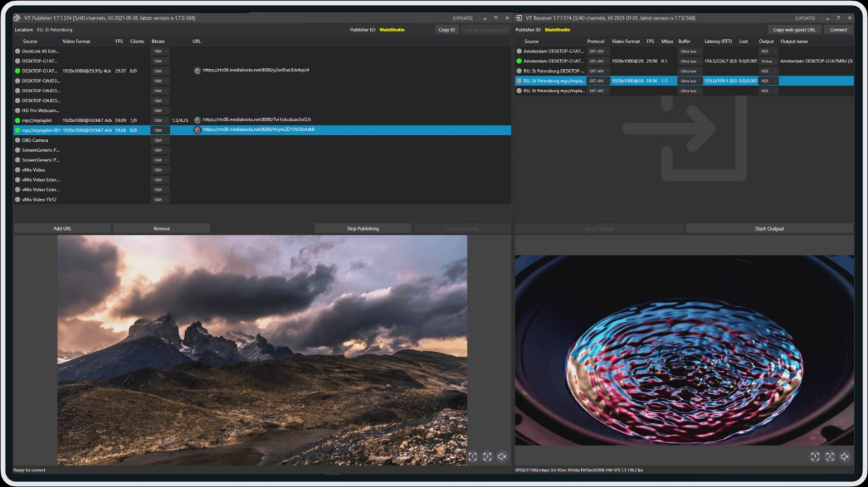Click the copy link icon next to mpv://mplaylist-001 URL
The height and width of the screenshot is (487, 868).
tap(197, 129)
